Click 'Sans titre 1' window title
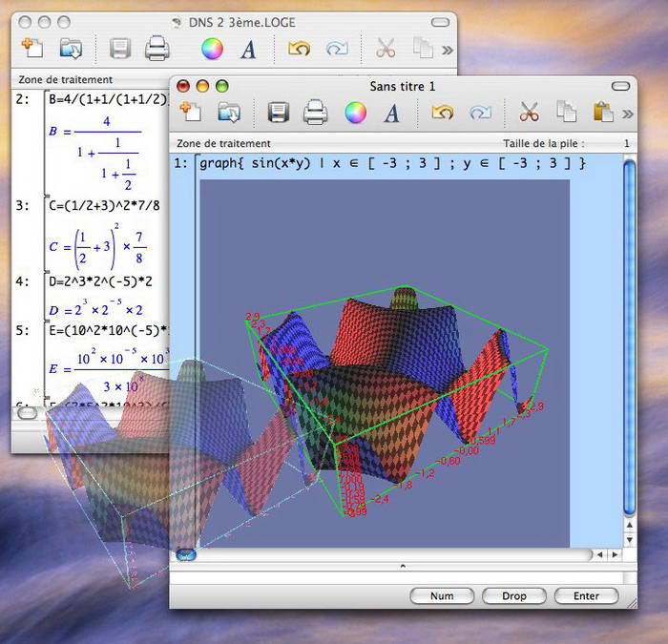 402,87
